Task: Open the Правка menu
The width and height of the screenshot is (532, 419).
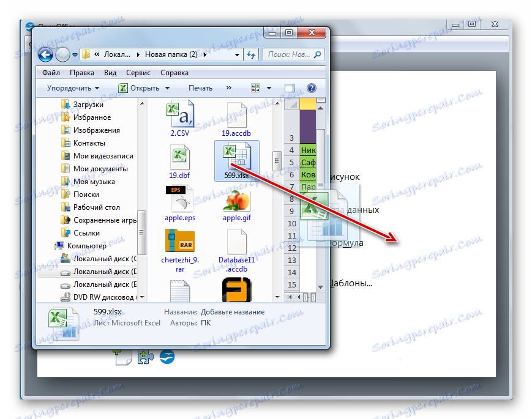Action: click(82, 73)
